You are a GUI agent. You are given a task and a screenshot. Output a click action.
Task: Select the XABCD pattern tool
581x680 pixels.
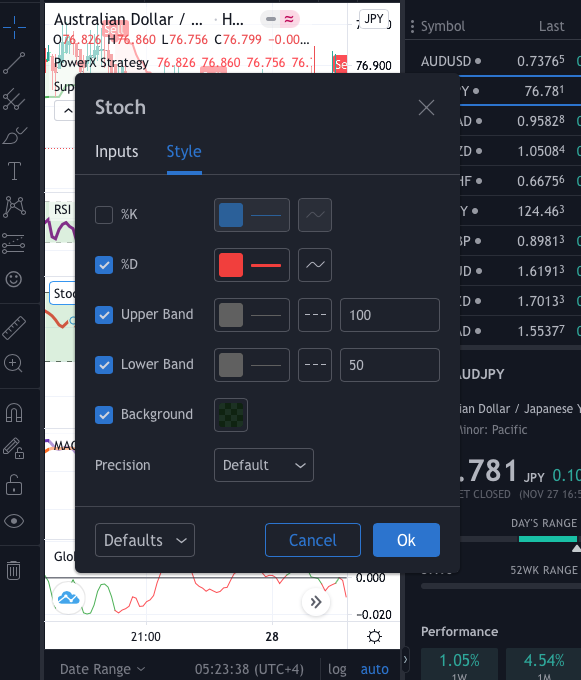(x=14, y=206)
